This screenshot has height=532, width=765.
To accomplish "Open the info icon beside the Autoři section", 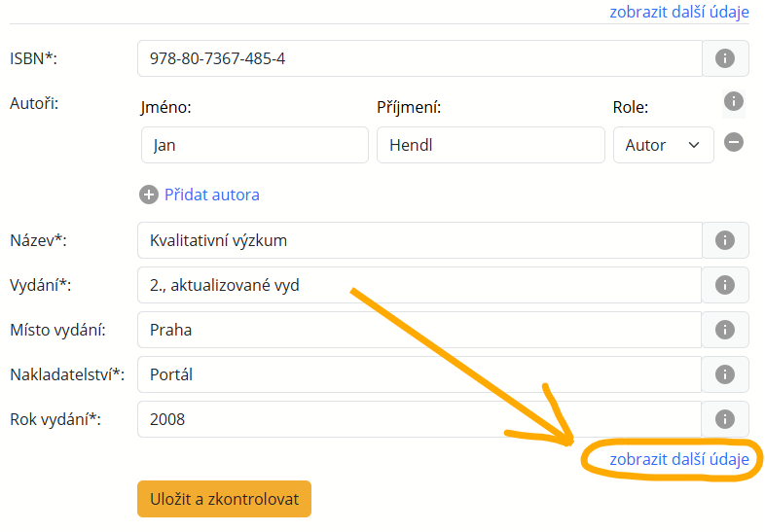I will click(x=734, y=101).
